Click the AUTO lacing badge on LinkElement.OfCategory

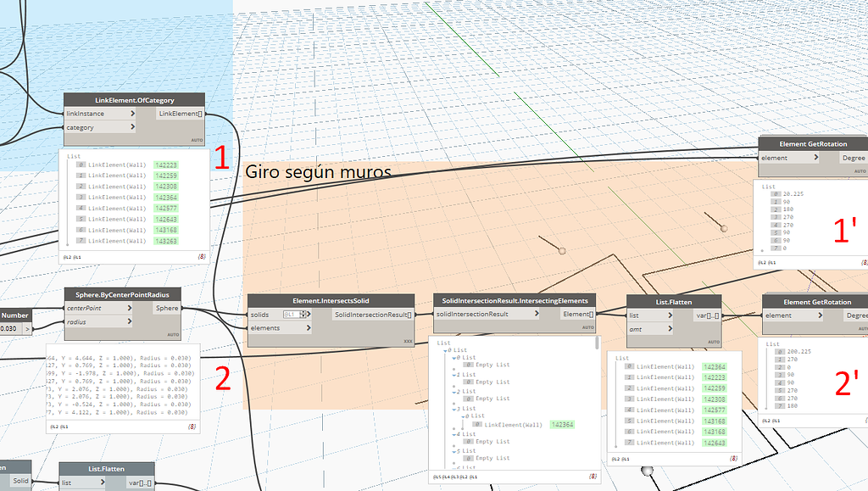[x=195, y=140]
